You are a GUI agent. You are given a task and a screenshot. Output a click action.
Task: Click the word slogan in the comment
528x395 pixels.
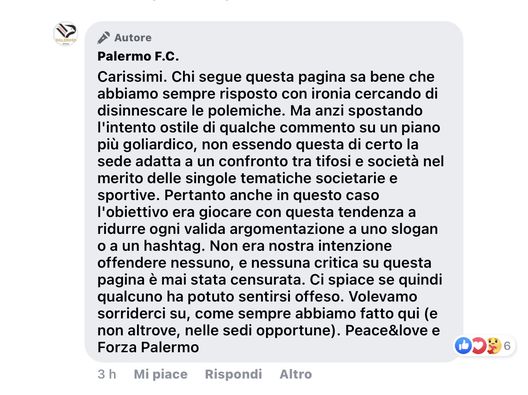pos(414,229)
